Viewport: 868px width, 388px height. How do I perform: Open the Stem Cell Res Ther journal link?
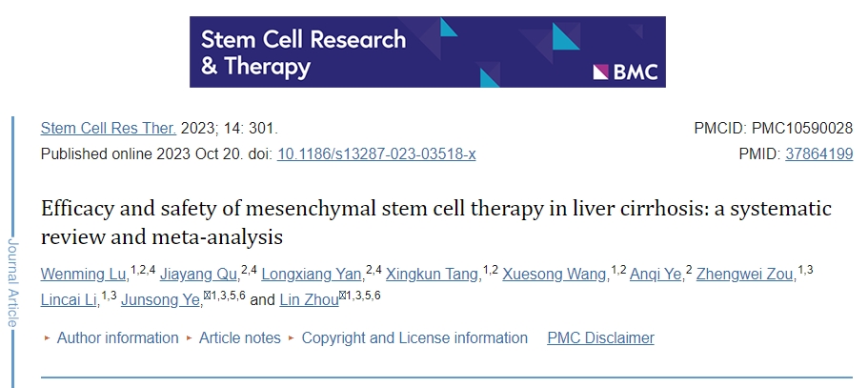pyautogui.click(x=108, y=128)
